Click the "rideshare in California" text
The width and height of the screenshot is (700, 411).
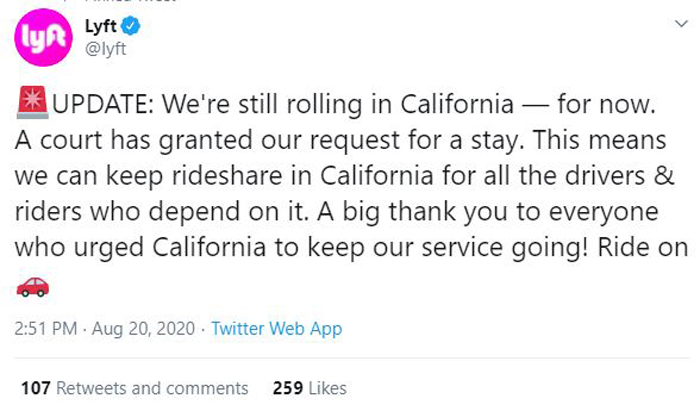click(303, 176)
